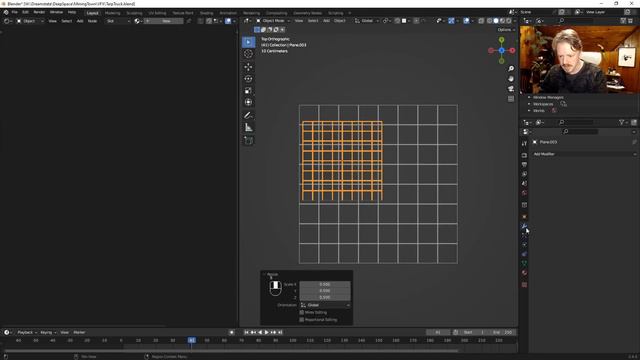The width and height of the screenshot is (640, 360).
Task: Open the Render properties tab
Action: [524, 156]
